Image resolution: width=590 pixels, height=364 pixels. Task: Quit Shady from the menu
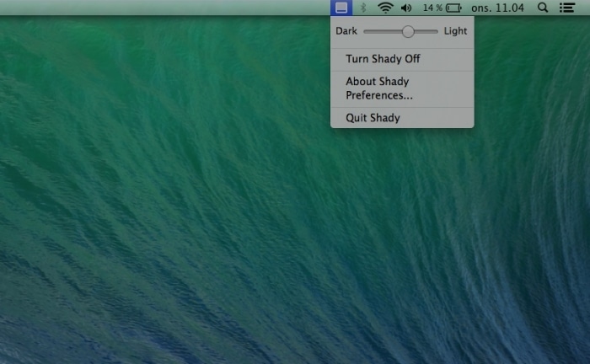[373, 118]
